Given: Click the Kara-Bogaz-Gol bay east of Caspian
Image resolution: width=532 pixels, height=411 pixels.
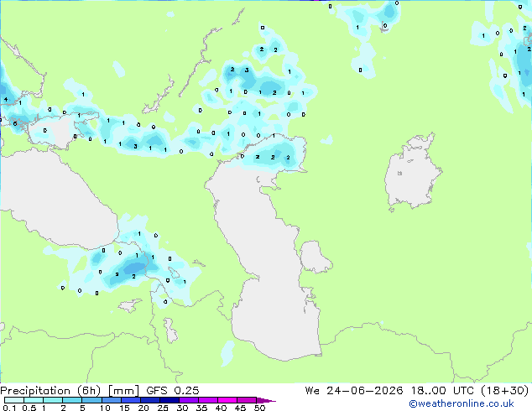Looking at the screenshot, I should (315, 257).
